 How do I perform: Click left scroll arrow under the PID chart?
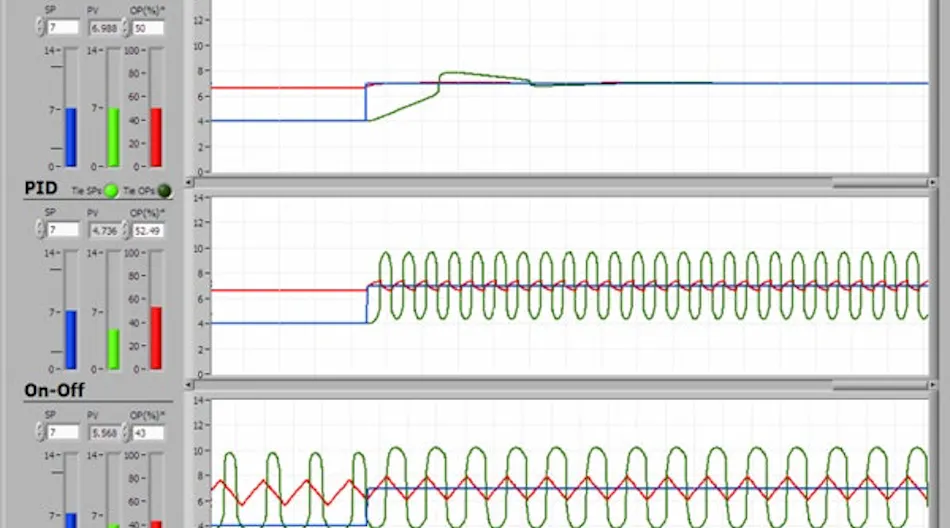(189, 385)
